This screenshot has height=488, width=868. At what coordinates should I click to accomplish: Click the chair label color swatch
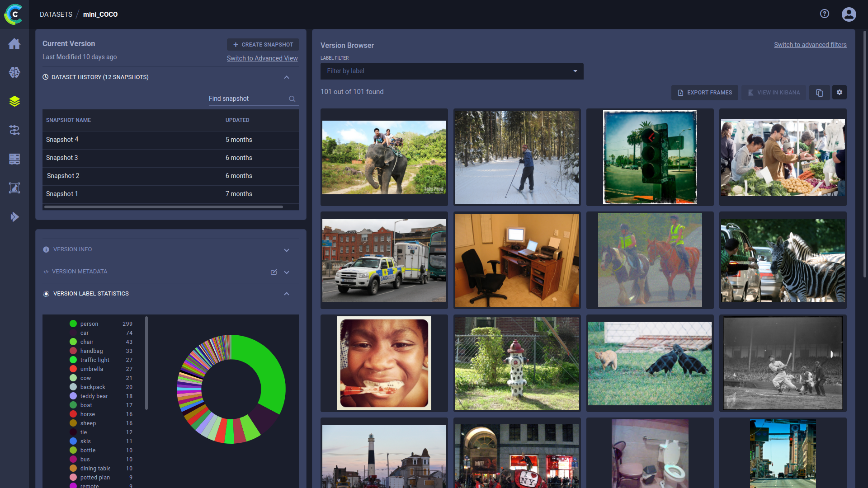click(x=73, y=342)
